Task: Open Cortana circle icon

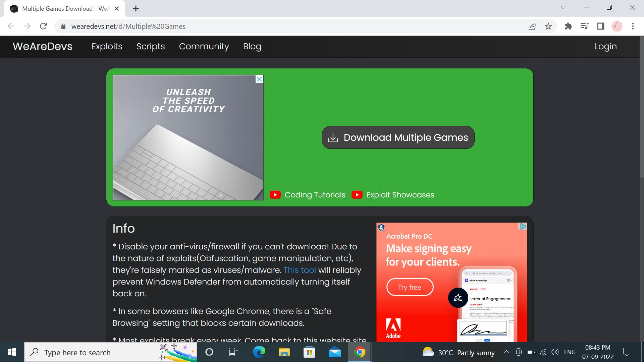Action: (x=209, y=352)
